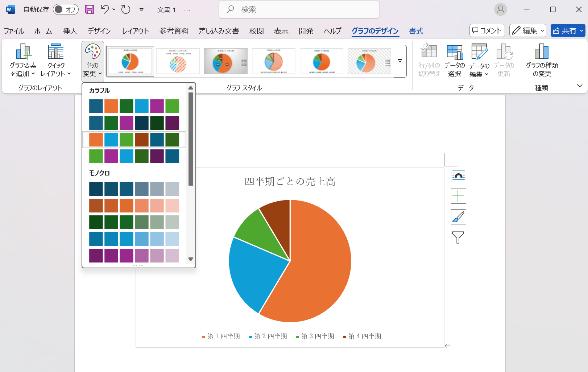Viewport: 588px width, 372px height.
Task: Click the Comments button
Action: click(487, 31)
